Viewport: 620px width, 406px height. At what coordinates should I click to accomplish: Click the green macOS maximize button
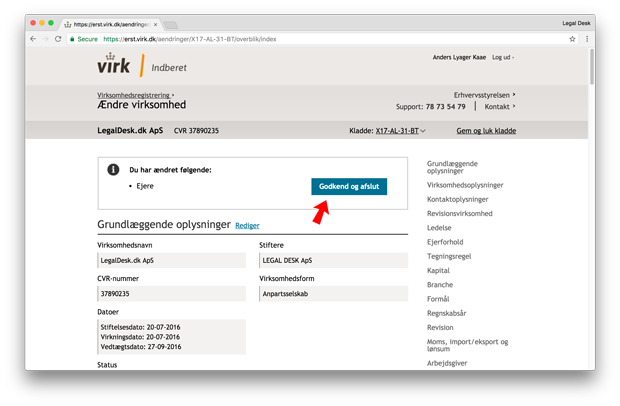click(x=51, y=23)
